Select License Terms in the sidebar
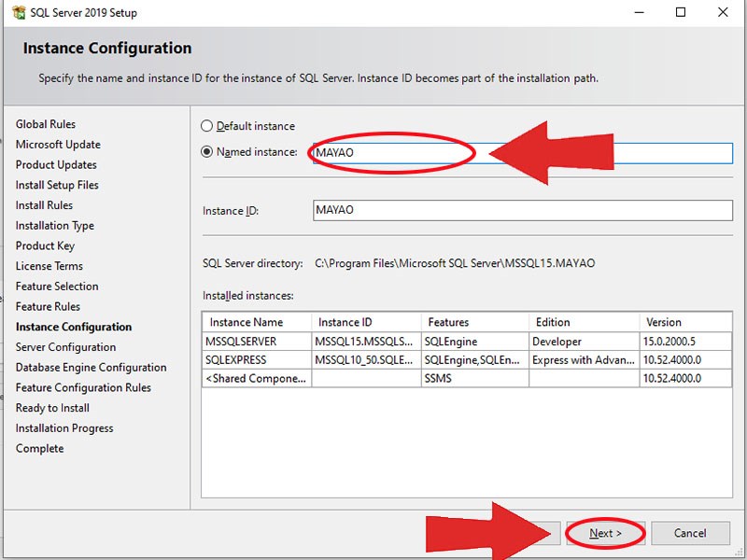 click(x=47, y=266)
